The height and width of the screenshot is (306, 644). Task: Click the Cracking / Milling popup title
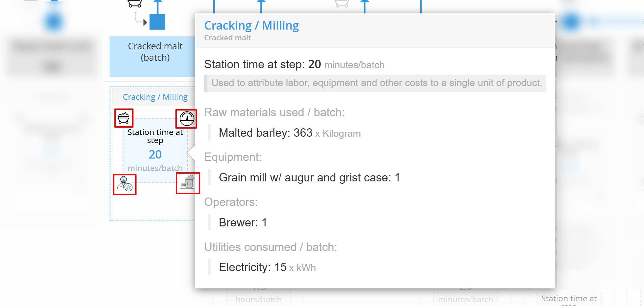[251, 26]
